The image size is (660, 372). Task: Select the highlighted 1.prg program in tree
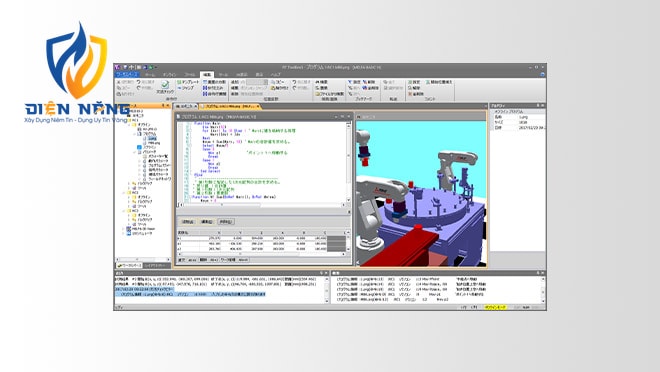click(152, 138)
